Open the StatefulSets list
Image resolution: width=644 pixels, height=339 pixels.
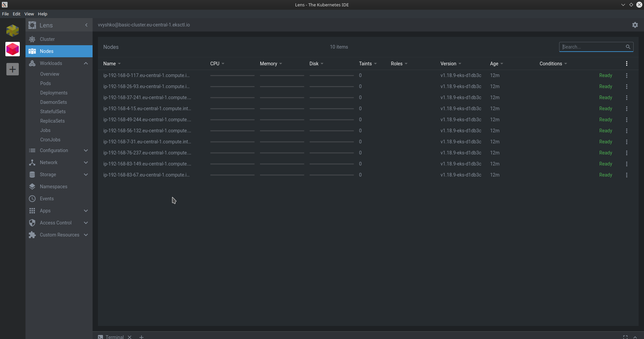pos(53,112)
